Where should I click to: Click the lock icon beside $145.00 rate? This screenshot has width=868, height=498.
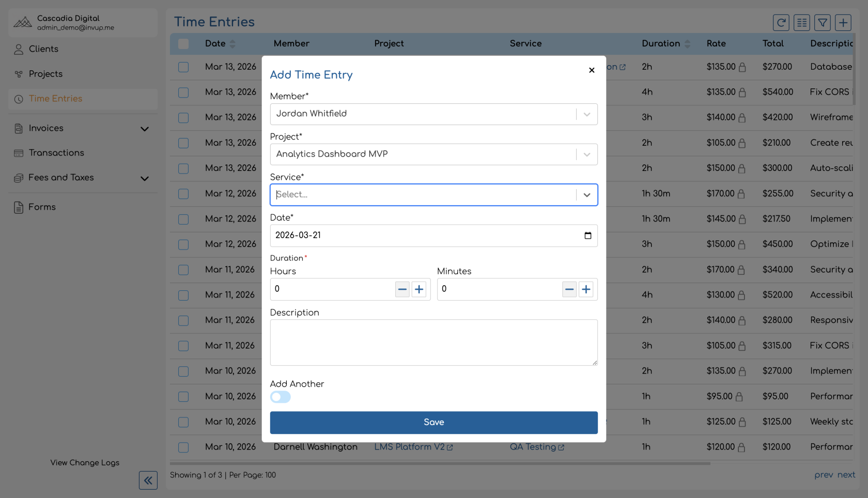point(742,219)
